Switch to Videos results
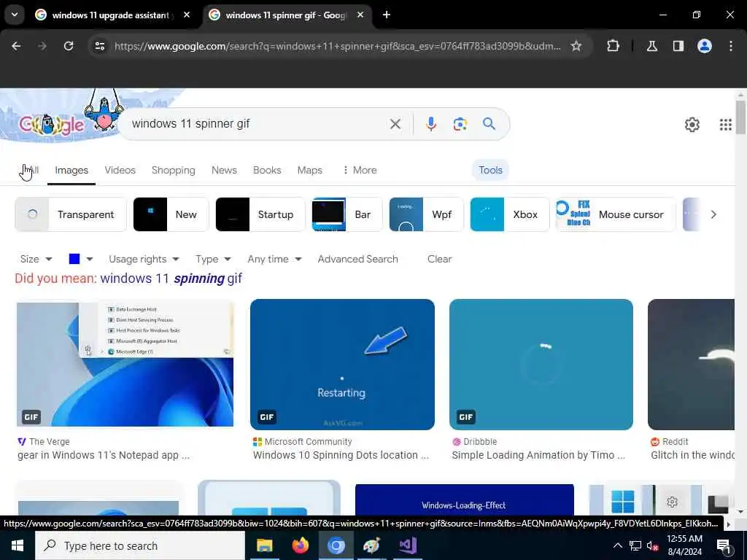The width and height of the screenshot is (747, 560). (x=120, y=170)
